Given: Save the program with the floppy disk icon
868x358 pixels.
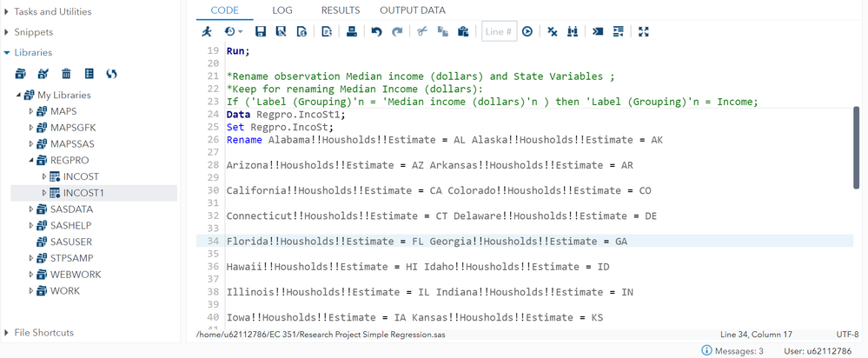Looking at the screenshot, I should 261,31.
